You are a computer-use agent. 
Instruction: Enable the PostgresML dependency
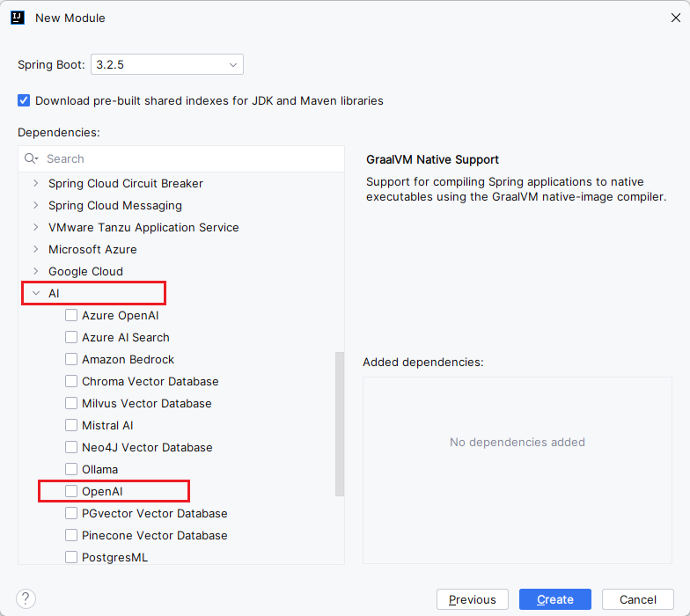point(71,557)
